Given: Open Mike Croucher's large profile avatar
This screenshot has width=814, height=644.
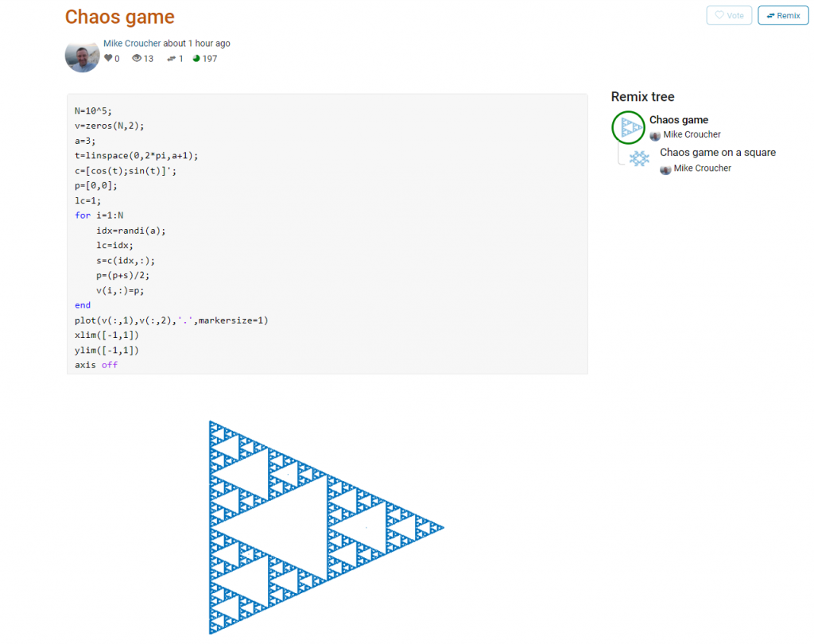Looking at the screenshot, I should [83, 54].
